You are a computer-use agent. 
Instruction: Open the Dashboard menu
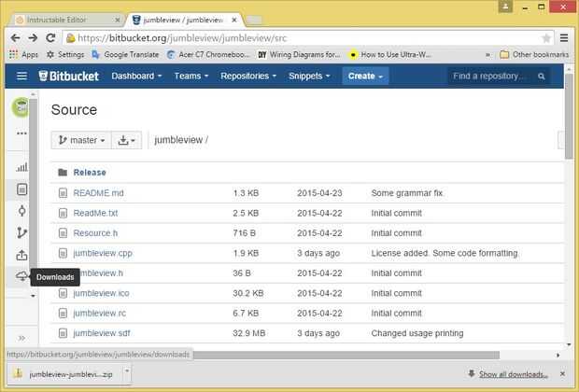[136, 76]
